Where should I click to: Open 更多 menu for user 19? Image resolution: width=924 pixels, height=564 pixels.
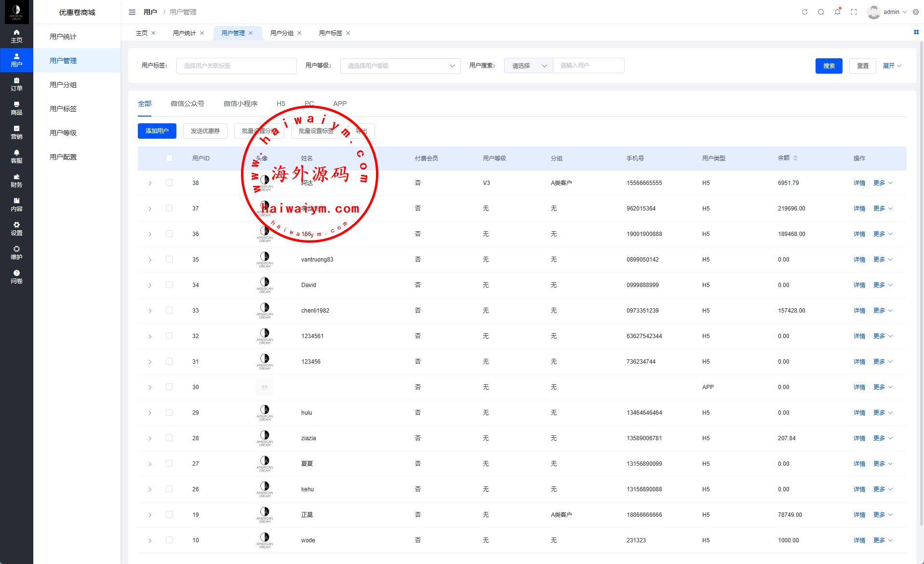pyautogui.click(x=883, y=514)
